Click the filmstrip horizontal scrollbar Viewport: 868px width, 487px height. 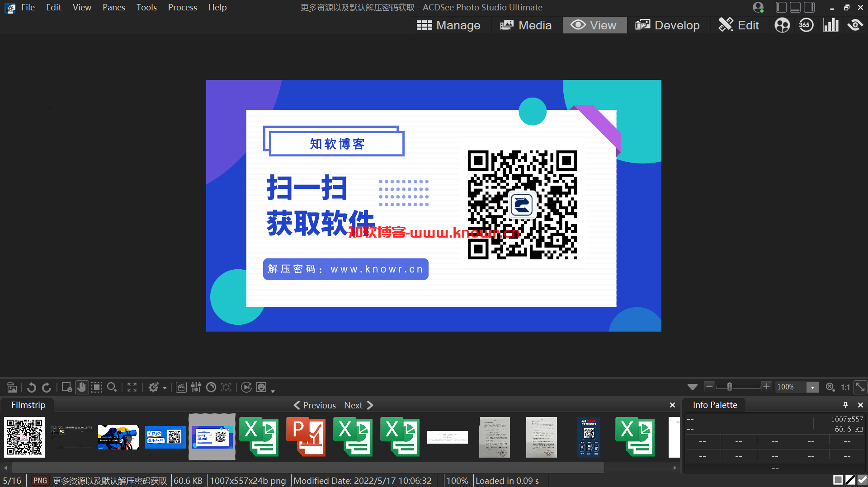click(308, 468)
